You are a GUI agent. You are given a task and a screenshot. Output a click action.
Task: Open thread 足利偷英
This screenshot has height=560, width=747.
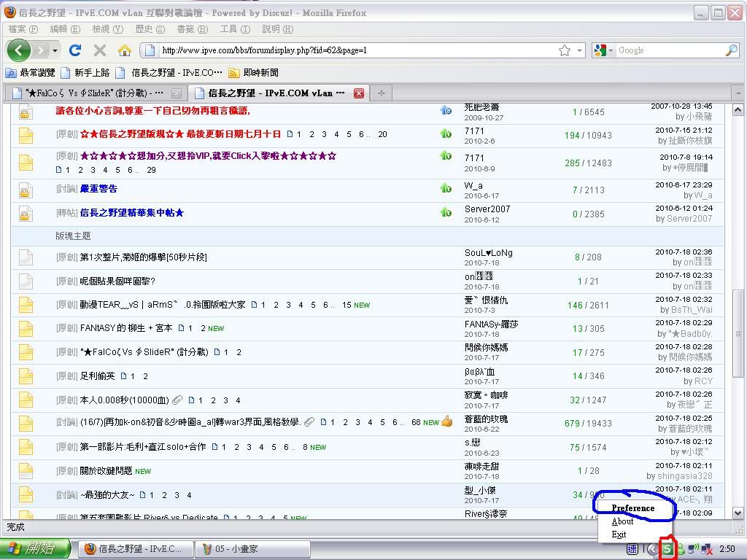click(97, 376)
